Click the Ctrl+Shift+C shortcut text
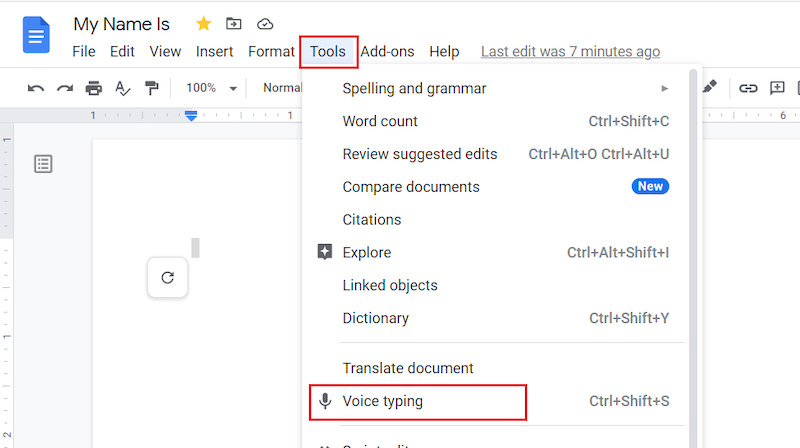The image size is (800, 448). tap(629, 121)
